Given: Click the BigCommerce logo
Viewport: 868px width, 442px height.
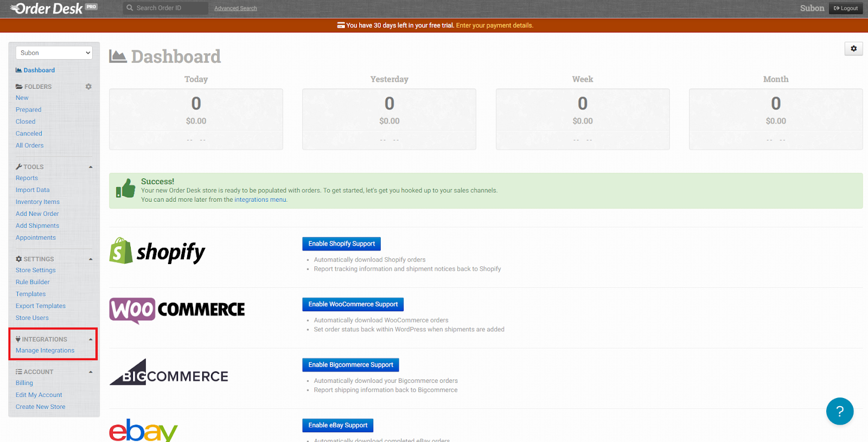Looking at the screenshot, I should tap(169, 372).
